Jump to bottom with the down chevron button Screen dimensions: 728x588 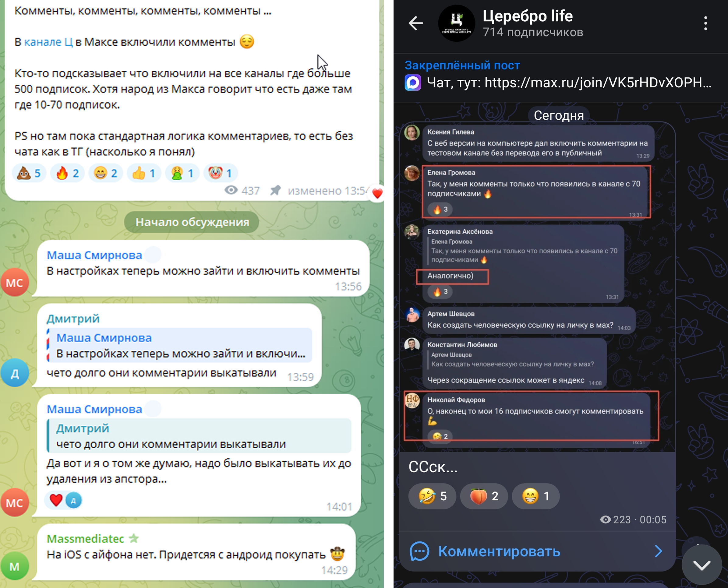tap(701, 565)
